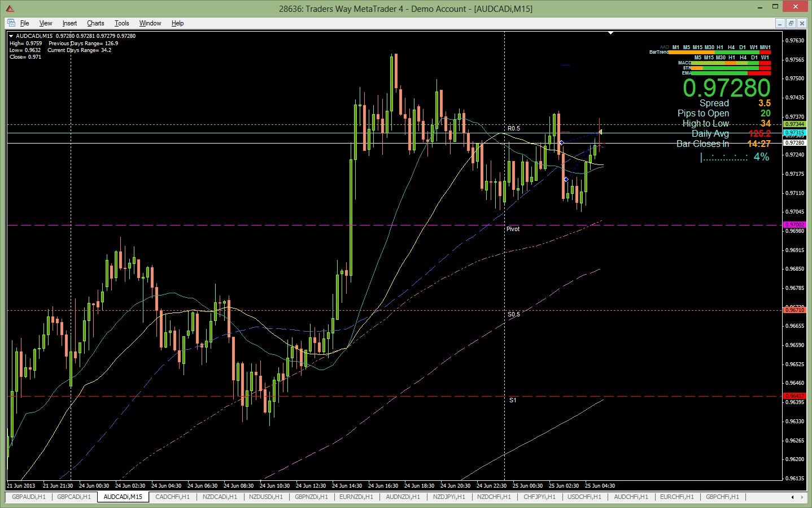The width and height of the screenshot is (812, 508).
Task: Click the triangle next to AUDCADi,M15 chart title
Action: (11, 36)
